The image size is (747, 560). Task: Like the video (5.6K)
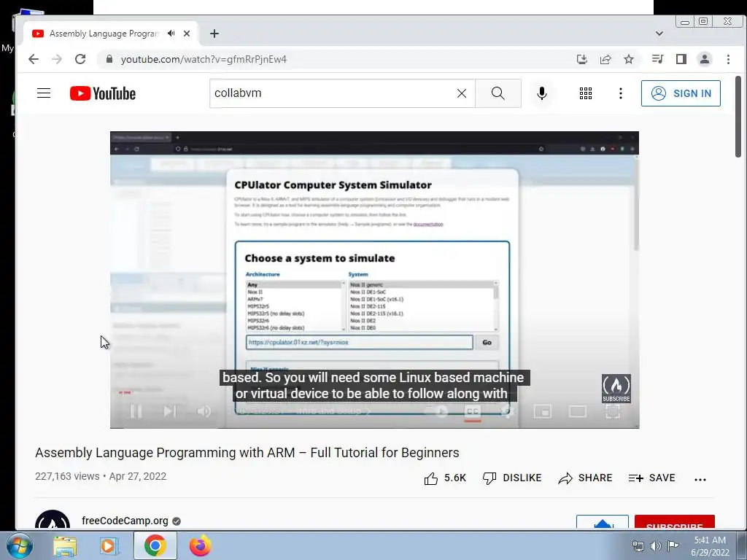coord(445,478)
